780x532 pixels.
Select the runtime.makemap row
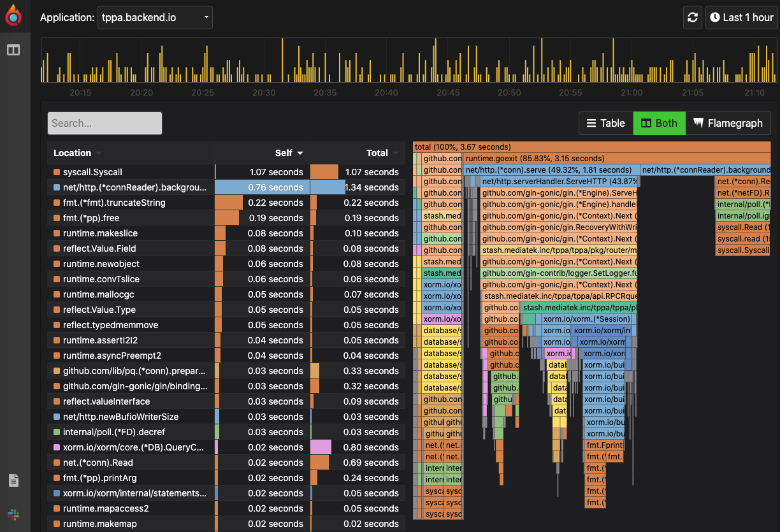click(x=226, y=524)
